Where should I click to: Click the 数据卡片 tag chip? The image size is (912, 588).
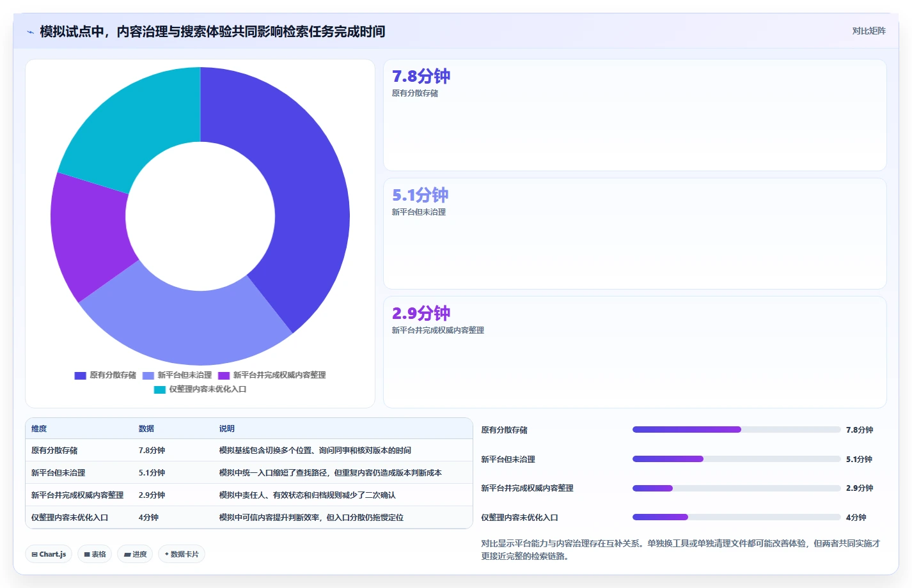(x=182, y=554)
